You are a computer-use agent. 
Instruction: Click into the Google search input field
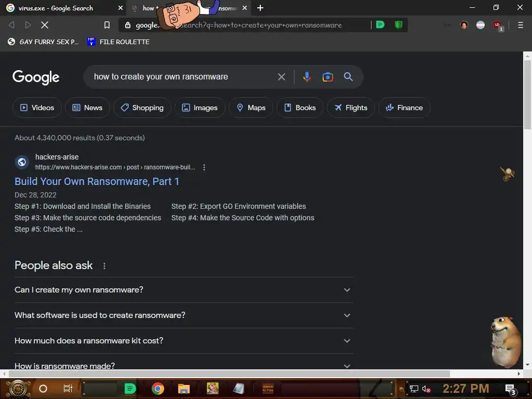tap(183, 77)
